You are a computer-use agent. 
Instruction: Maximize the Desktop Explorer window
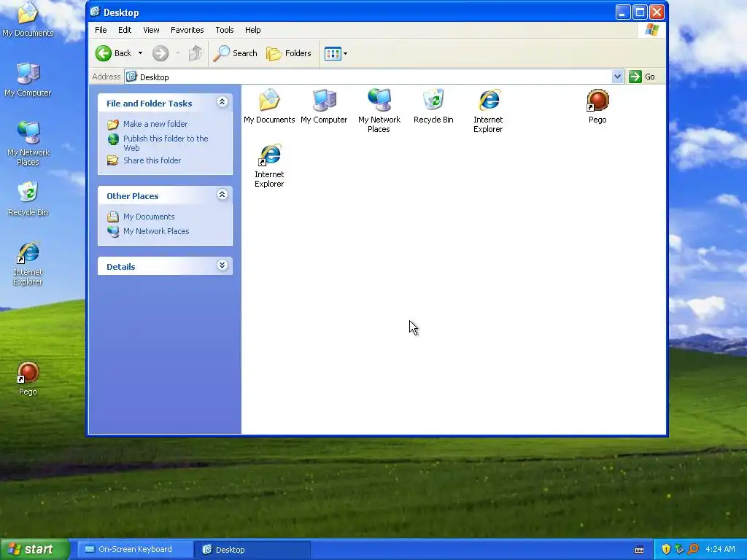(x=640, y=12)
